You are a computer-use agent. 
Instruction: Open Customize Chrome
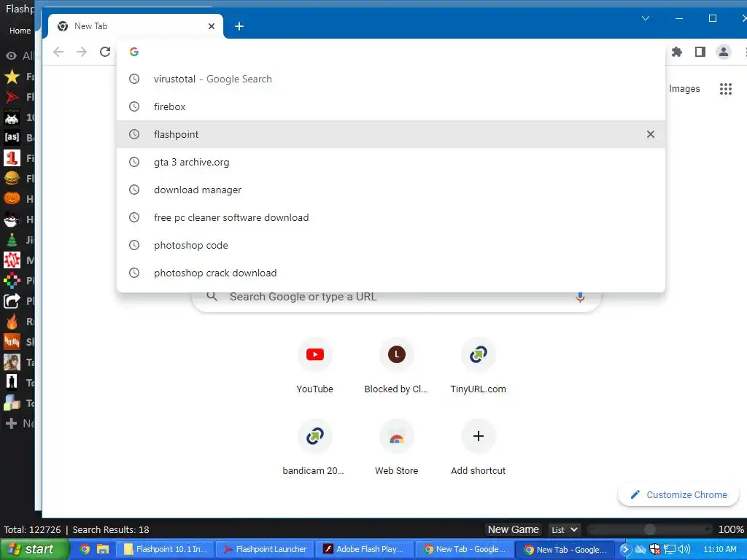point(678,495)
